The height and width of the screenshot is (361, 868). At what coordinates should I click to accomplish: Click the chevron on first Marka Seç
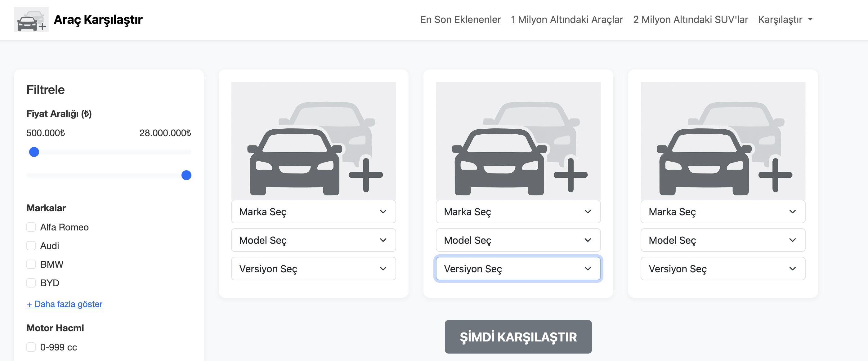click(383, 212)
